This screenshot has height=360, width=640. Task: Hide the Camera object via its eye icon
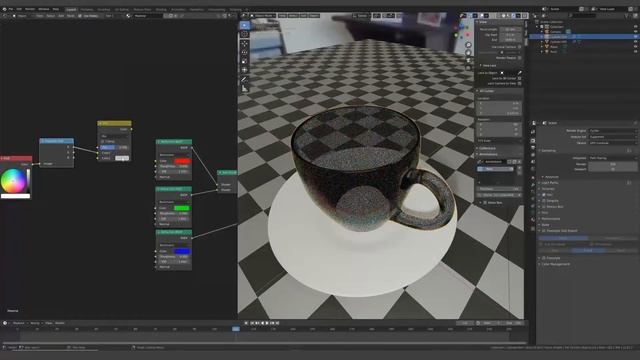[x=635, y=31]
